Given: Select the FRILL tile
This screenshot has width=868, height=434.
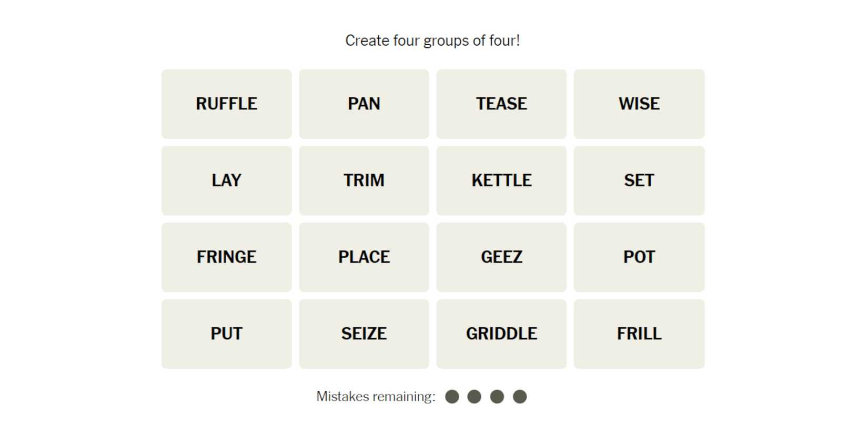Looking at the screenshot, I should [639, 334].
